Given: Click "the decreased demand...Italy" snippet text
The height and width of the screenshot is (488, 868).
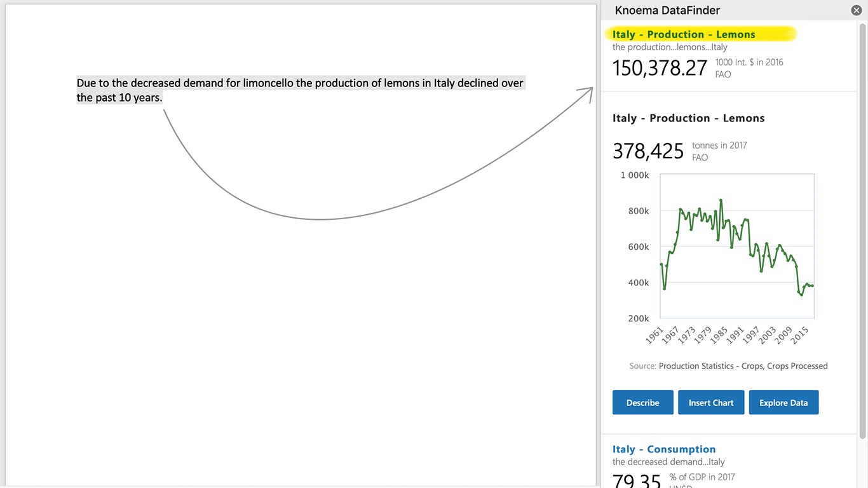Looking at the screenshot, I should [x=668, y=462].
